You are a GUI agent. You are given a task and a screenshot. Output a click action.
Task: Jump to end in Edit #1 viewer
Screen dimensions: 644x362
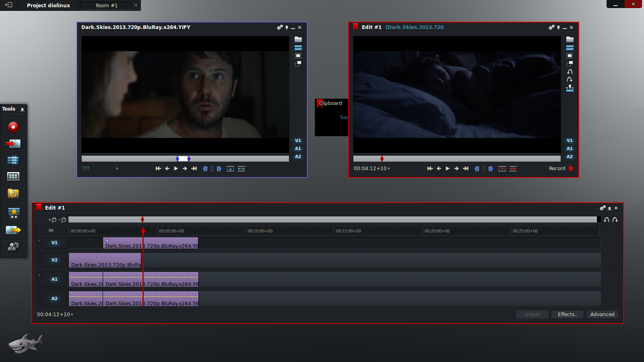pos(466,169)
